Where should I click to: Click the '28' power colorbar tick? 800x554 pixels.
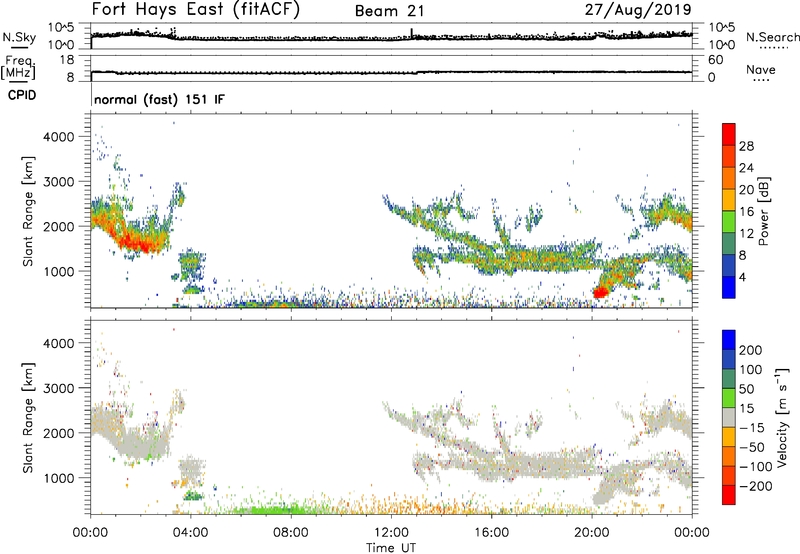[x=746, y=146]
